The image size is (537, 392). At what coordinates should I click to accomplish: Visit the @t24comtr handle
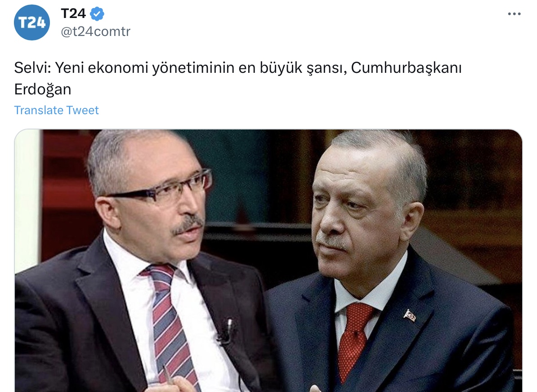coord(95,31)
